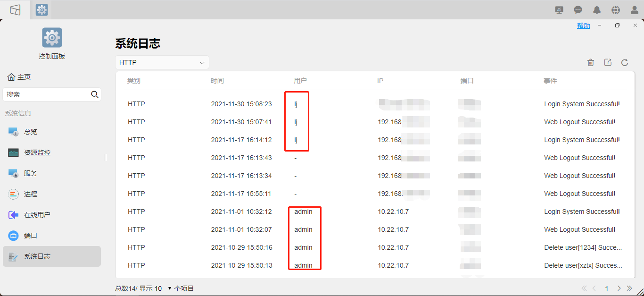Click the search magnifier icon
This screenshot has height=296, width=644.
95,94
